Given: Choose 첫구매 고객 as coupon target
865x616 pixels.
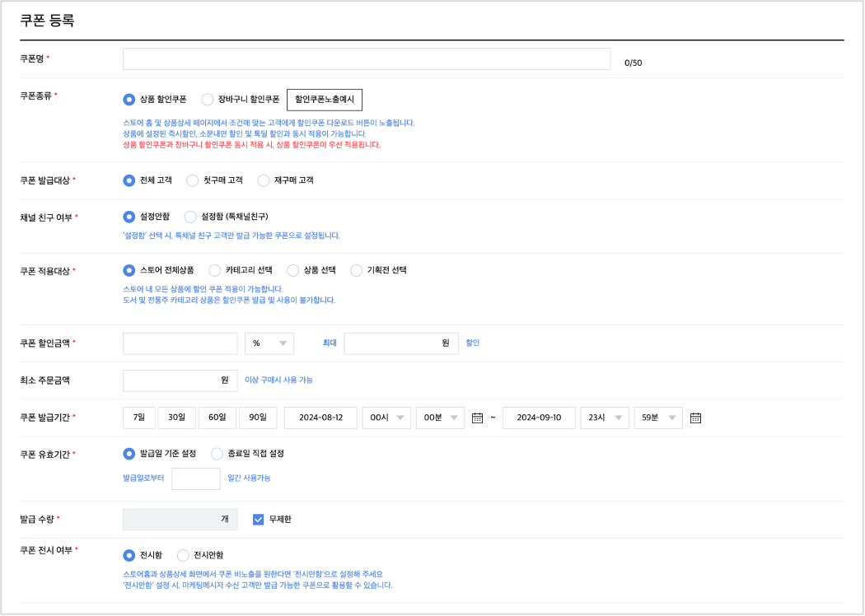Looking at the screenshot, I should point(193,180).
